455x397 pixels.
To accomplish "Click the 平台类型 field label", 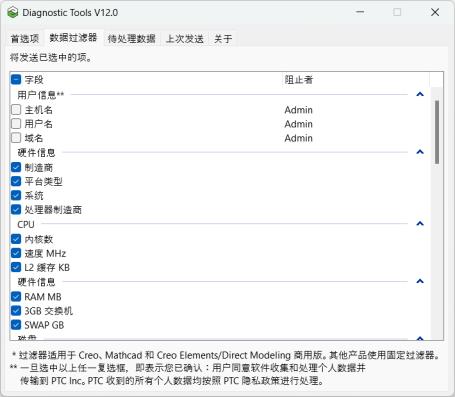I will [44, 181].
